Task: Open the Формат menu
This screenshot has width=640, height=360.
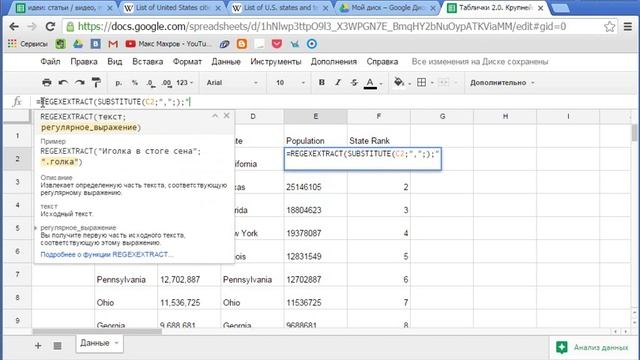Action: coord(187,62)
